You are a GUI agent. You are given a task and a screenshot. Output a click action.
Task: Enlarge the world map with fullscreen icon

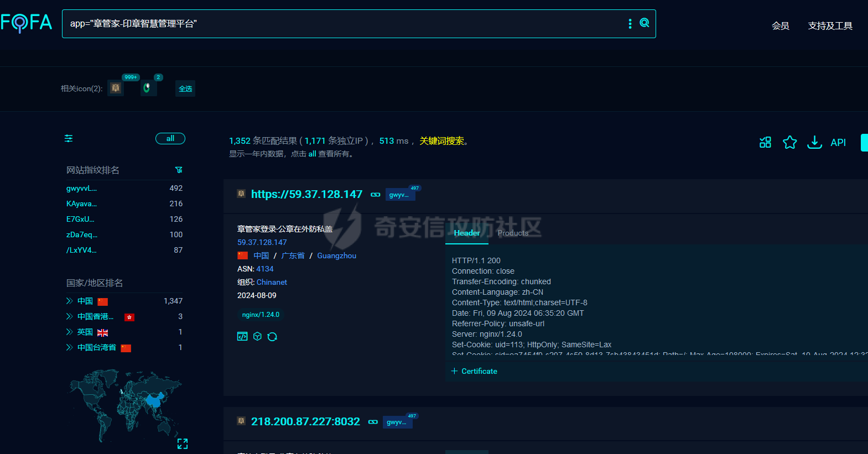(x=183, y=443)
